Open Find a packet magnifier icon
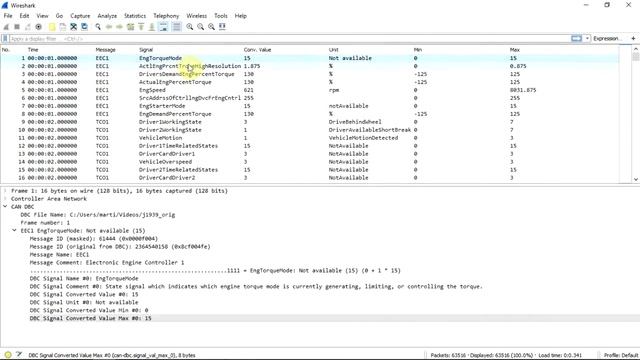This screenshot has height=360, width=640. [x=98, y=27]
